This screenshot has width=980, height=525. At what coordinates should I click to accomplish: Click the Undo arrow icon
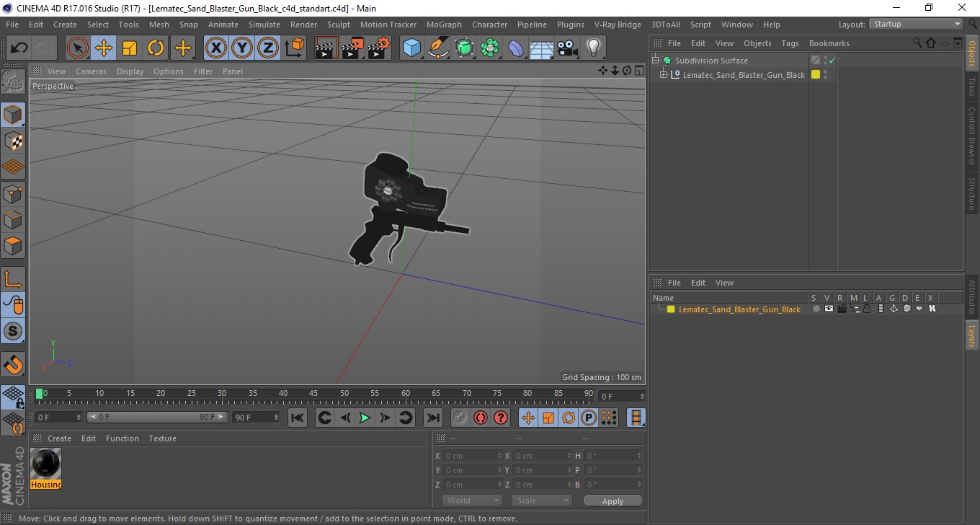[19, 48]
